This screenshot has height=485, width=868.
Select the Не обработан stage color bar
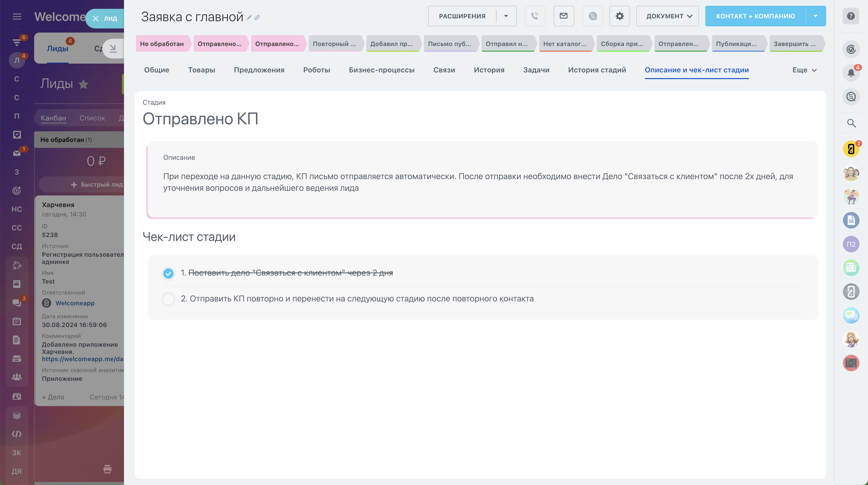(x=162, y=44)
